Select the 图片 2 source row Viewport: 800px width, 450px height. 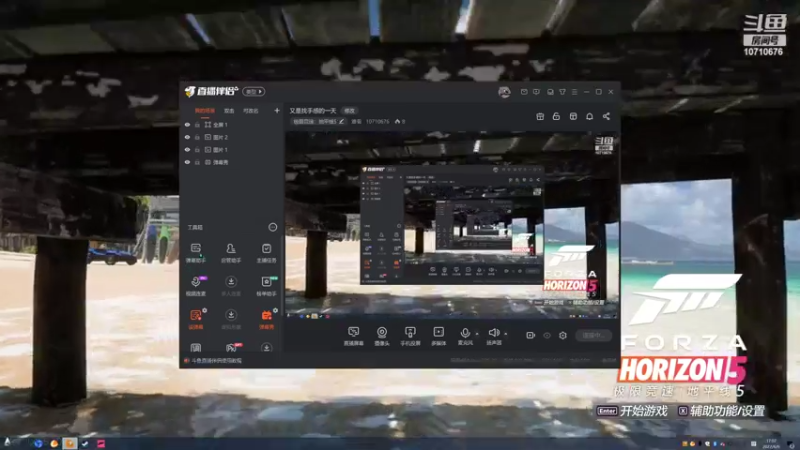point(232,137)
